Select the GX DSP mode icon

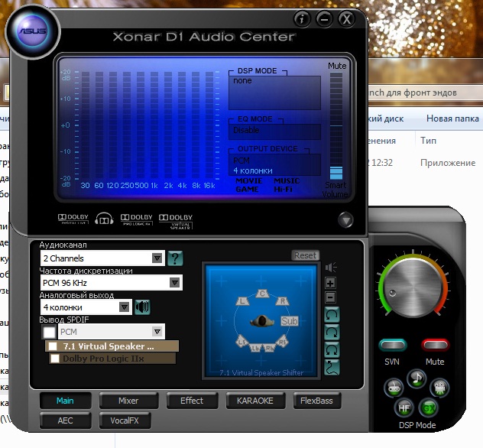coord(429,408)
